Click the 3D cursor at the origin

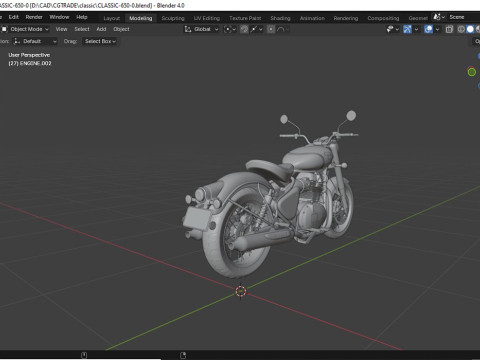[241, 291]
